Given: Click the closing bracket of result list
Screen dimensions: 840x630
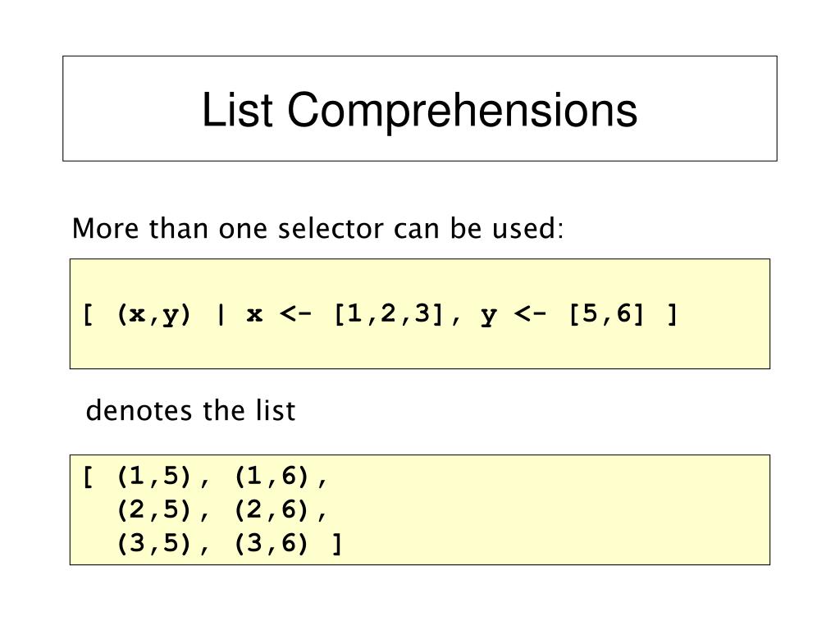Looking at the screenshot, I should pyautogui.click(x=337, y=544).
